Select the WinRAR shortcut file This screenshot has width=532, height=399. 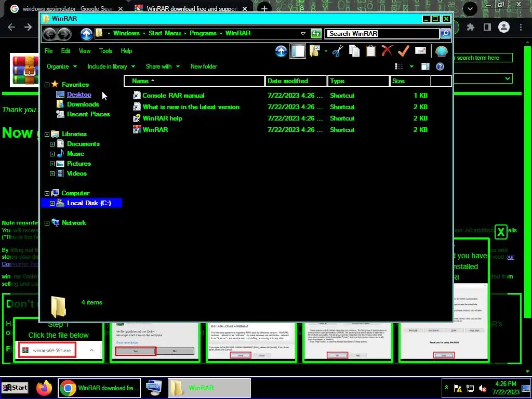(x=155, y=129)
